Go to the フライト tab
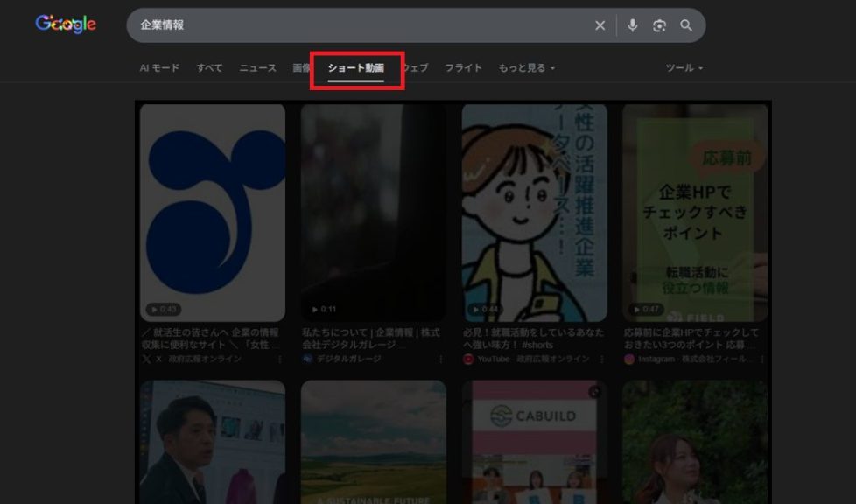This screenshot has height=504, width=856. click(x=463, y=68)
